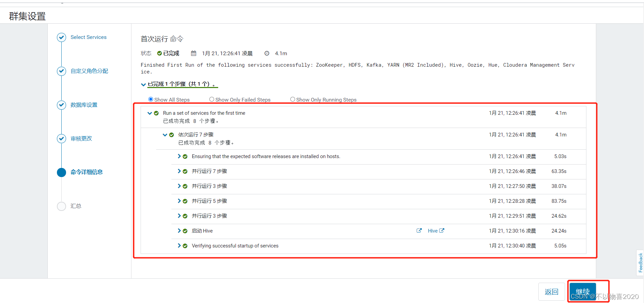Click the 审核更改 step checkmark icon
This screenshot has height=303, width=644.
61,138
